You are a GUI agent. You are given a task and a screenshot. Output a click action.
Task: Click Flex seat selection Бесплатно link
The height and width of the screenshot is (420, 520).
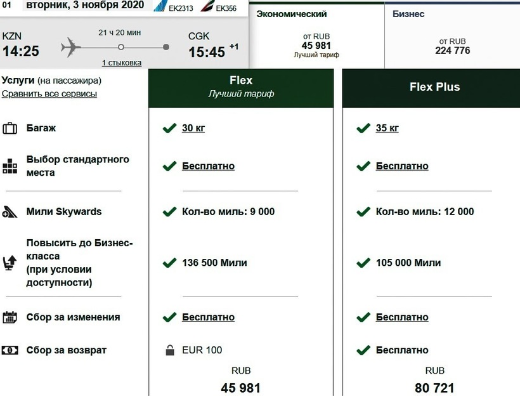click(x=208, y=166)
